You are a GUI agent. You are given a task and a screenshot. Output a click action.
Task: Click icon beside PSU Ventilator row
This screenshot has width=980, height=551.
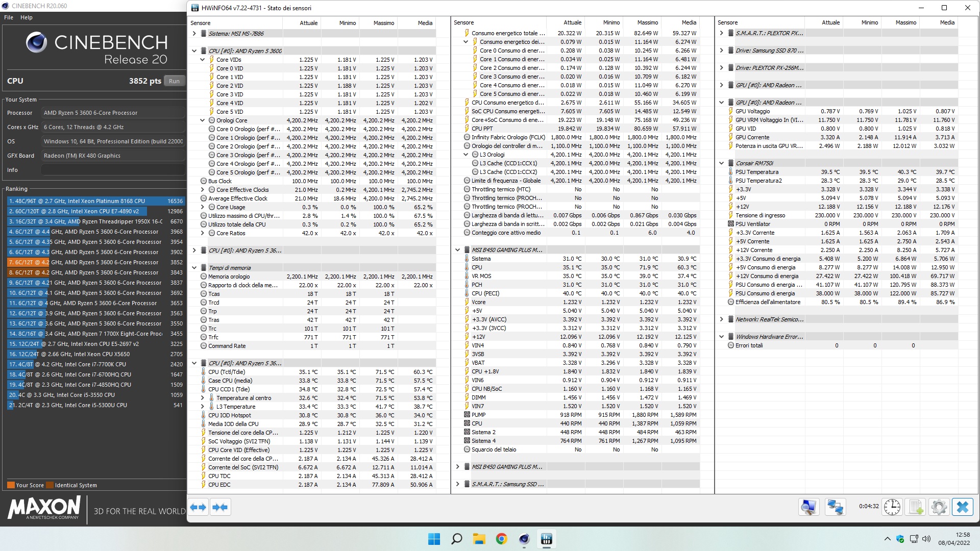click(x=730, y=224)
